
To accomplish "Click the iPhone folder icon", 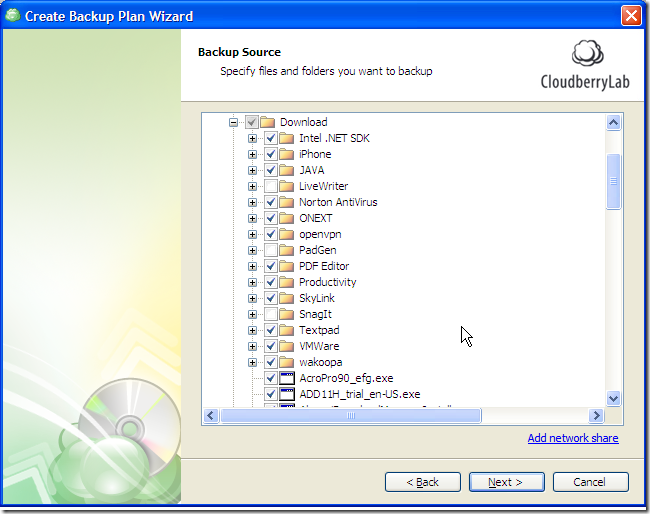I will click(x=286, y=154).
